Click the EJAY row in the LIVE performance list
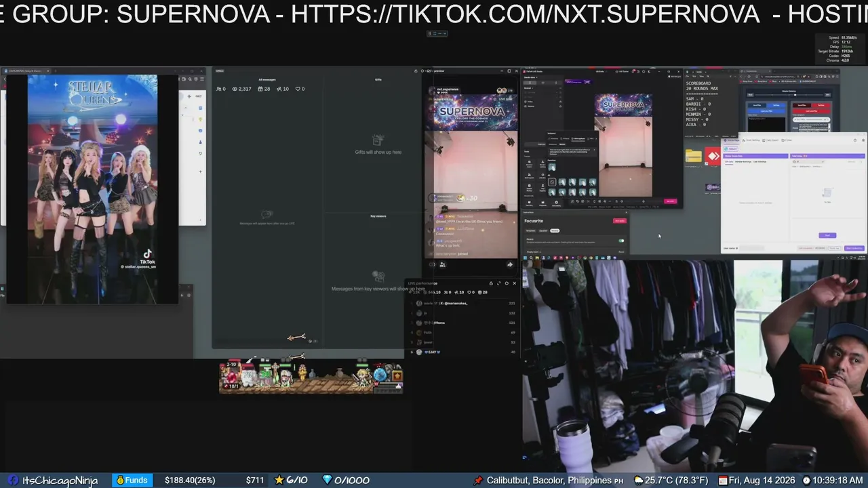The image size is (868, 488). (x=464, y=352)
